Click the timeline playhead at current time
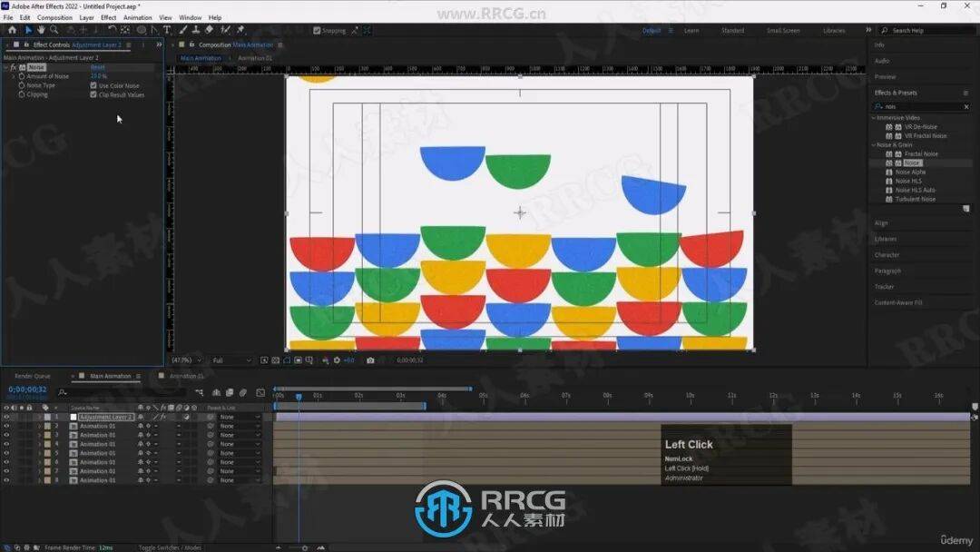Viewport: 980px width, 552px height. [x=298, y=397]
